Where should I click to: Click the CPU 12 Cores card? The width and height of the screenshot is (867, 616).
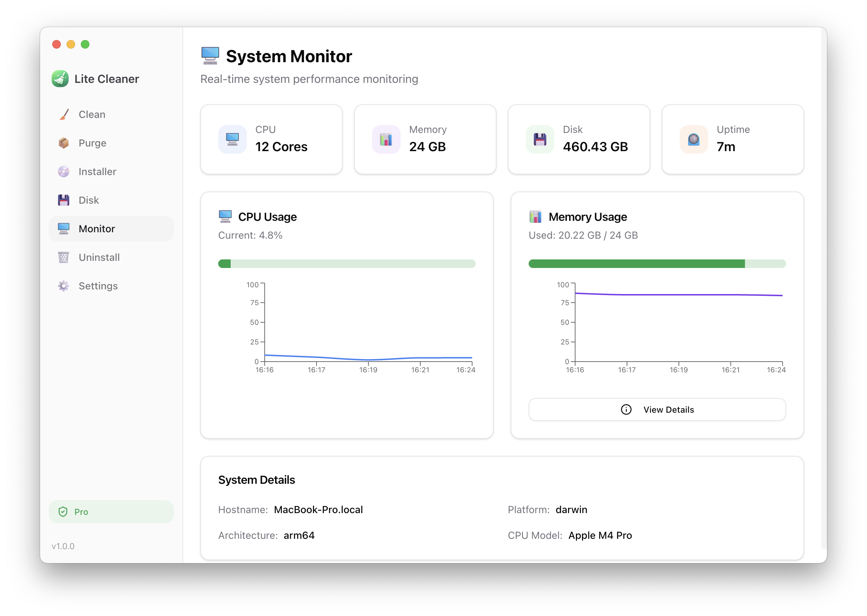[271, 139]
